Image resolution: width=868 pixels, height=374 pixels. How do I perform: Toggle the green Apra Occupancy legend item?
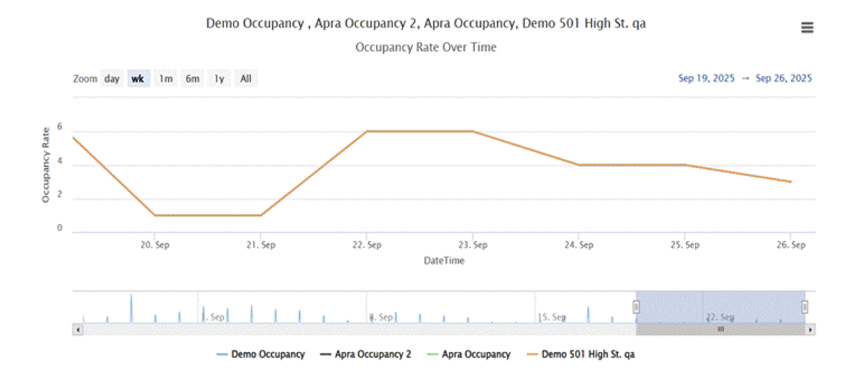[469, 354]
